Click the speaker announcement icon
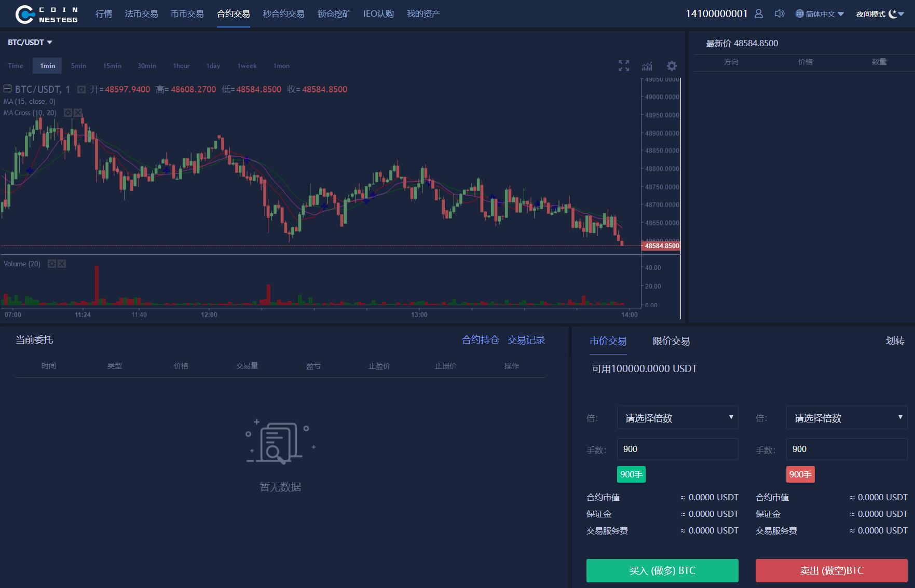 click(779, 14)
